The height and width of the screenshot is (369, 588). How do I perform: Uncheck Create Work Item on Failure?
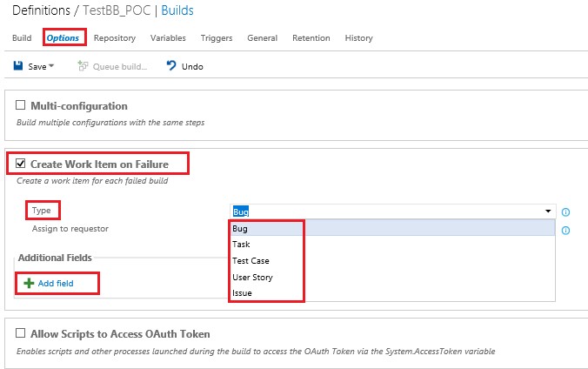(20, 164)
